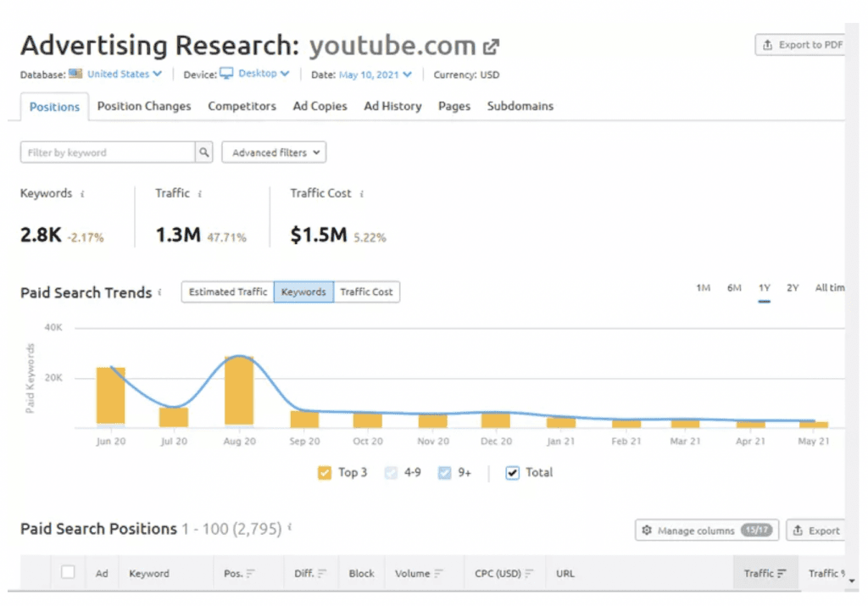Click the Manage columns gear icon

tap(647, 531)
